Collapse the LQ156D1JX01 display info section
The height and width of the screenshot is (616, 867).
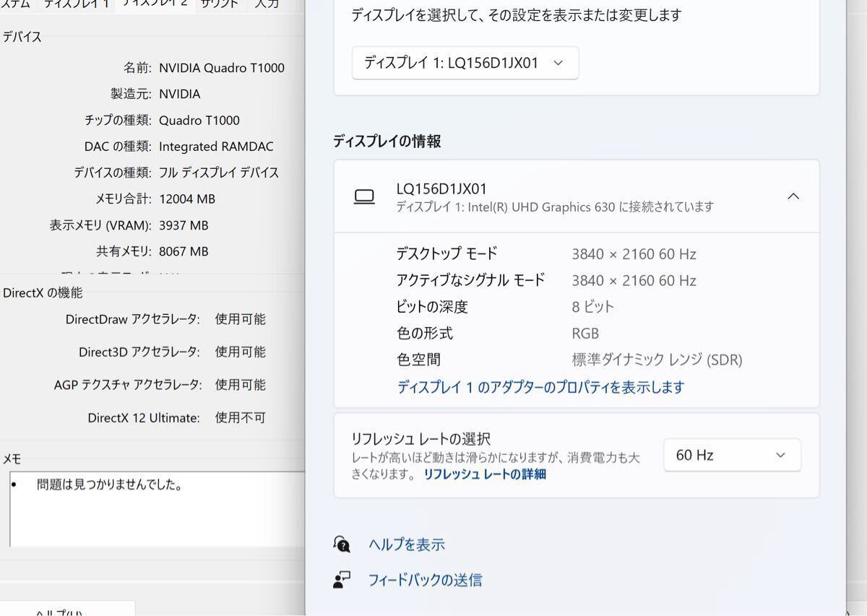click(x=793, y=196)
